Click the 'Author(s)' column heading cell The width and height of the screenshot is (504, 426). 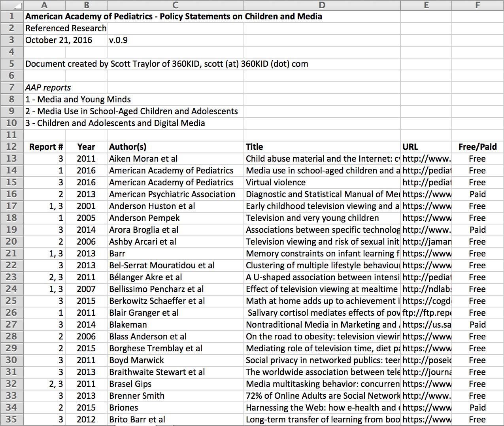pyautogui.click(x=176, y=147)
